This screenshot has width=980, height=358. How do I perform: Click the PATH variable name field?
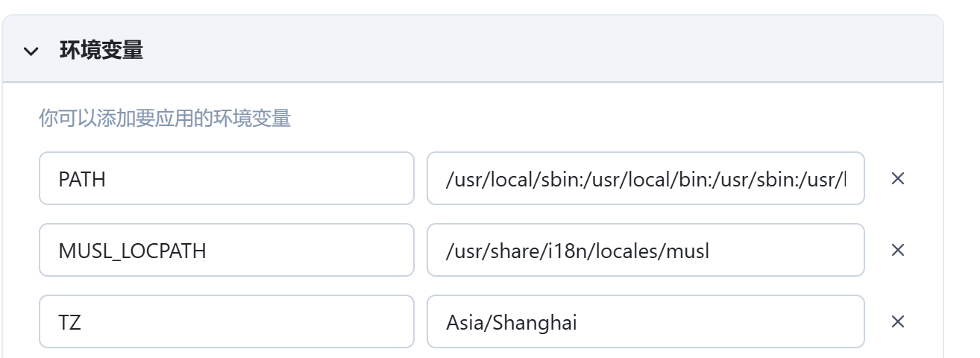(x=226, y=178)
